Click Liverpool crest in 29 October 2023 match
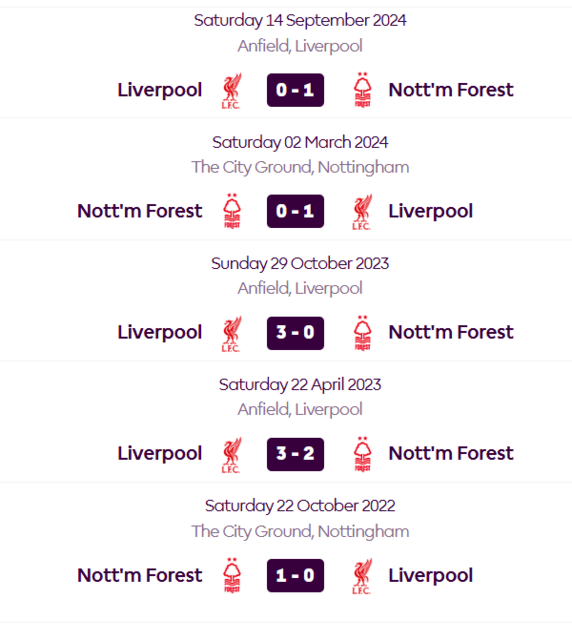 pyautogui.click(x=231, y=333)
